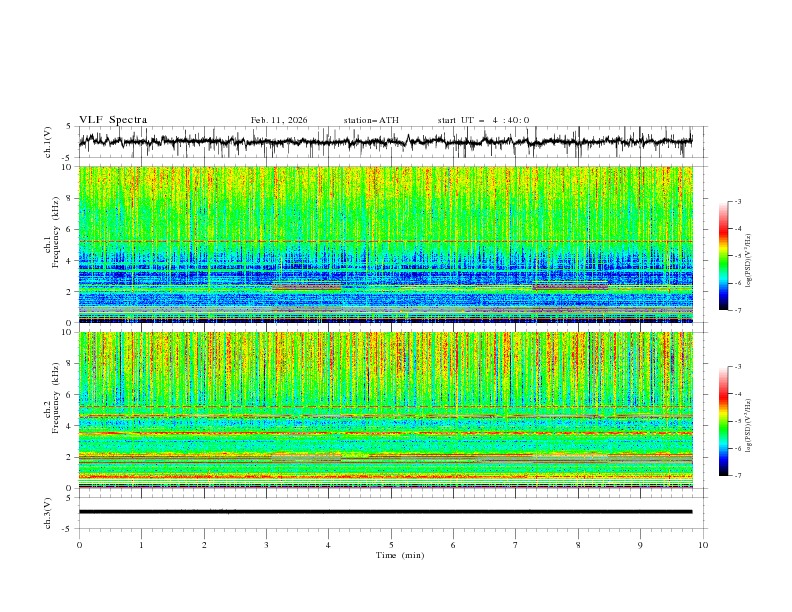The height and width of the screenshot is (612, 792).
Task: Click the ch.1 colorbar "-3" tick label
Action: [738, 201]
